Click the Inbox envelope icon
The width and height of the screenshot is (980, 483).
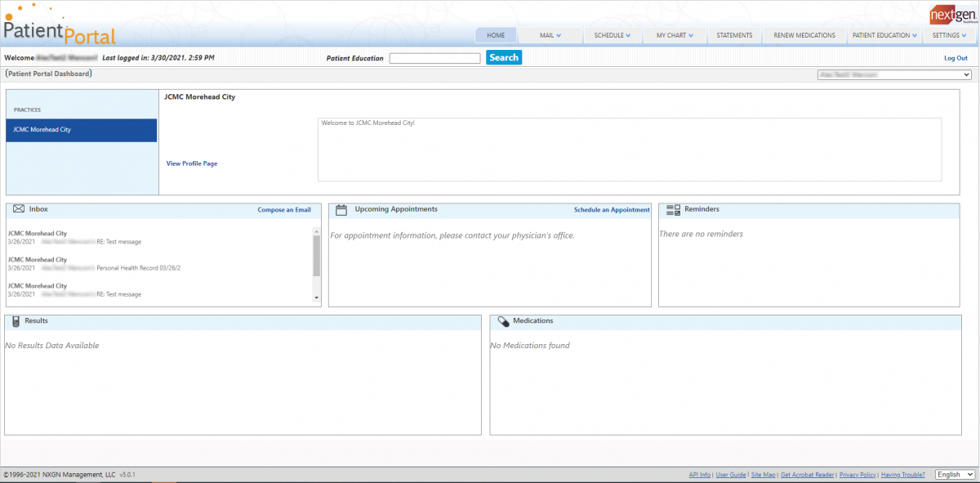(19, 209)
